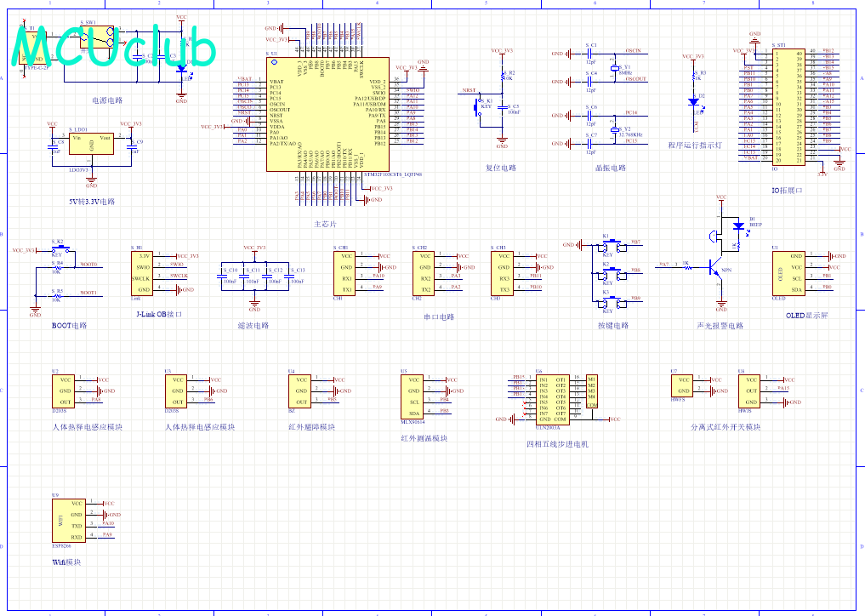The image size is (865, 616).
Task: Select the S_K2 boot KEY switch symbol
Action: point(60,248)
